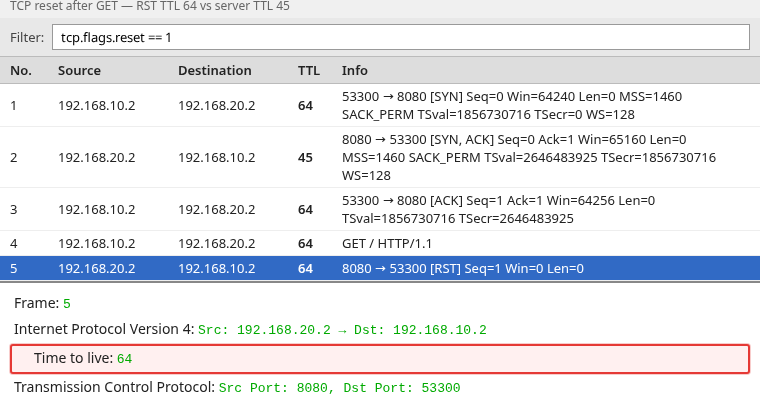
Task: Click destination 192.168.10.2 in packet 2
Action: tap(217, 158)
